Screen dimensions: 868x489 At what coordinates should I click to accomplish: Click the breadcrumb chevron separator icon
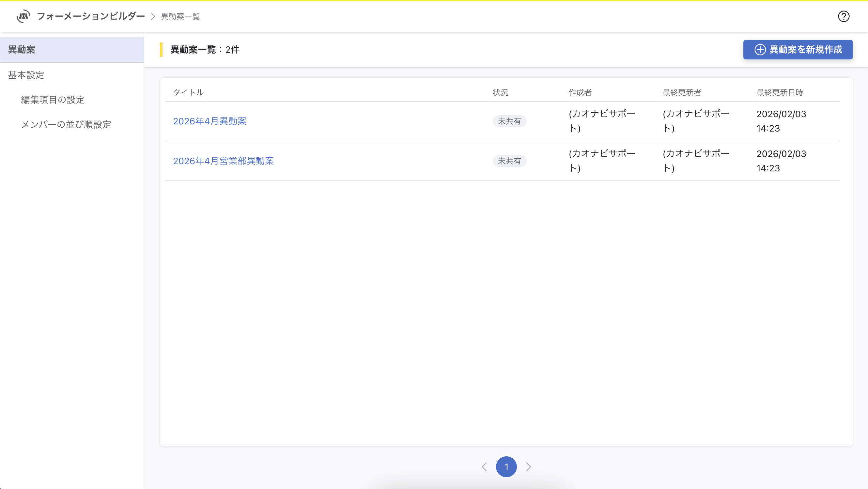[153, 17]
